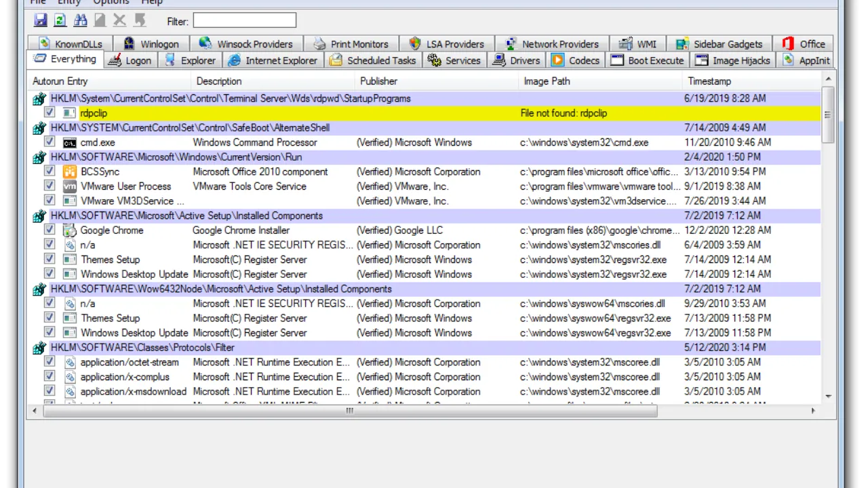Click the Refresh toolbar icon

60,20
